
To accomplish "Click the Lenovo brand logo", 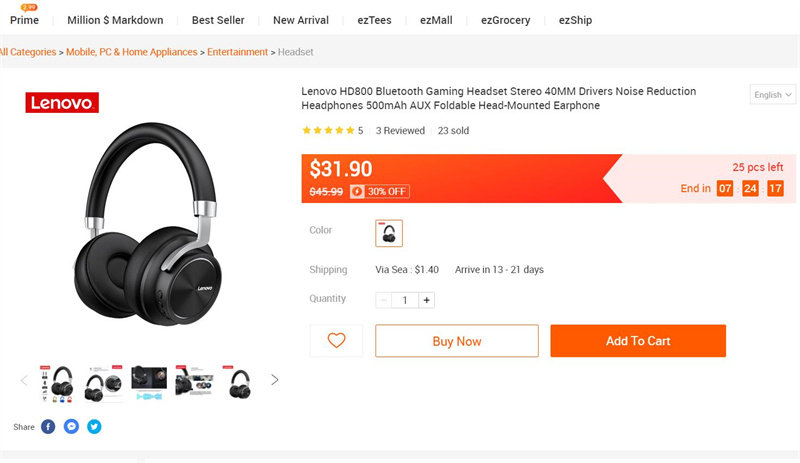I will pos(62,102).
